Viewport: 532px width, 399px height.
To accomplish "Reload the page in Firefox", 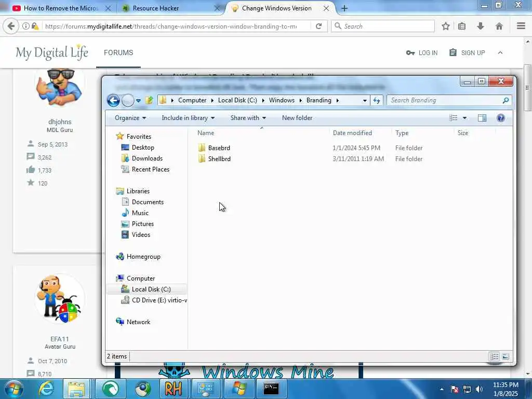I will coord(318,26).
